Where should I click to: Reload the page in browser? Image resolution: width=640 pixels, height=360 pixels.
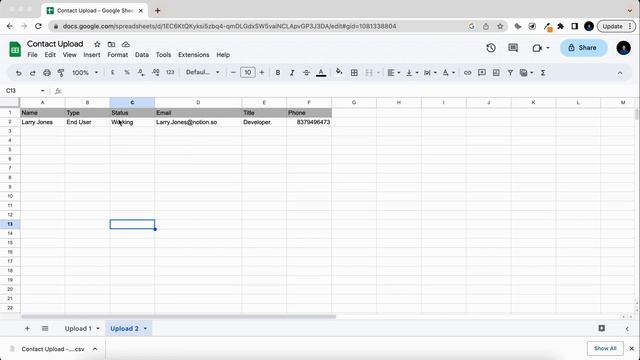coord(38,26)
